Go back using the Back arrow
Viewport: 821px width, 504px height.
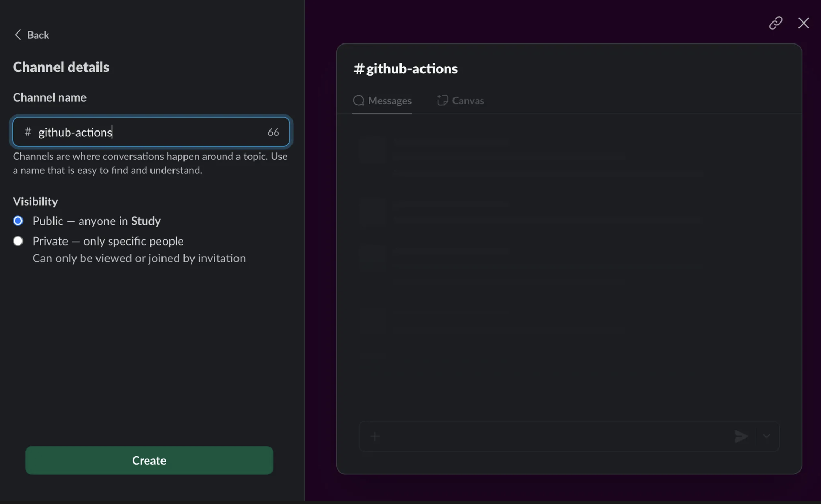pyautogui.click(x=31, y=35)
